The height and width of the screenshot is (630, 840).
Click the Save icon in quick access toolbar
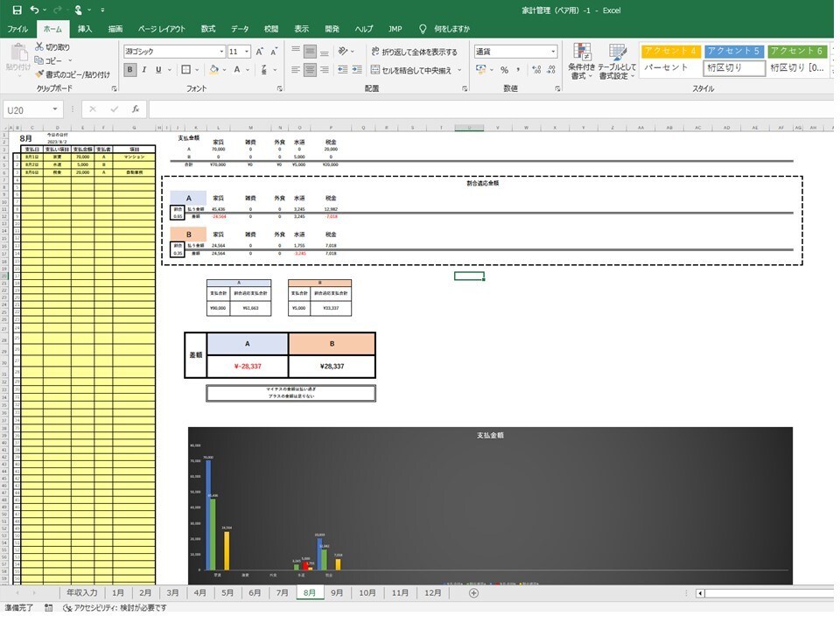click(x=17, y=10)
